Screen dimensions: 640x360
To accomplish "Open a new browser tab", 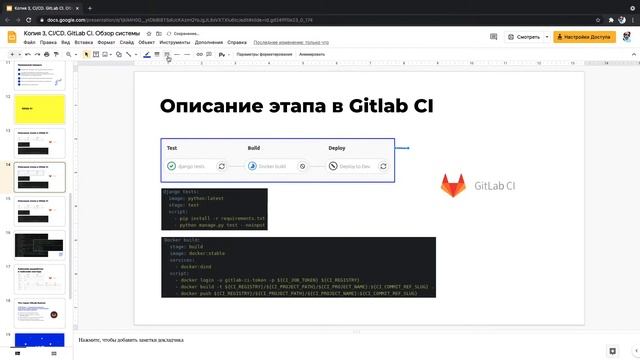I will click(90, 8).
